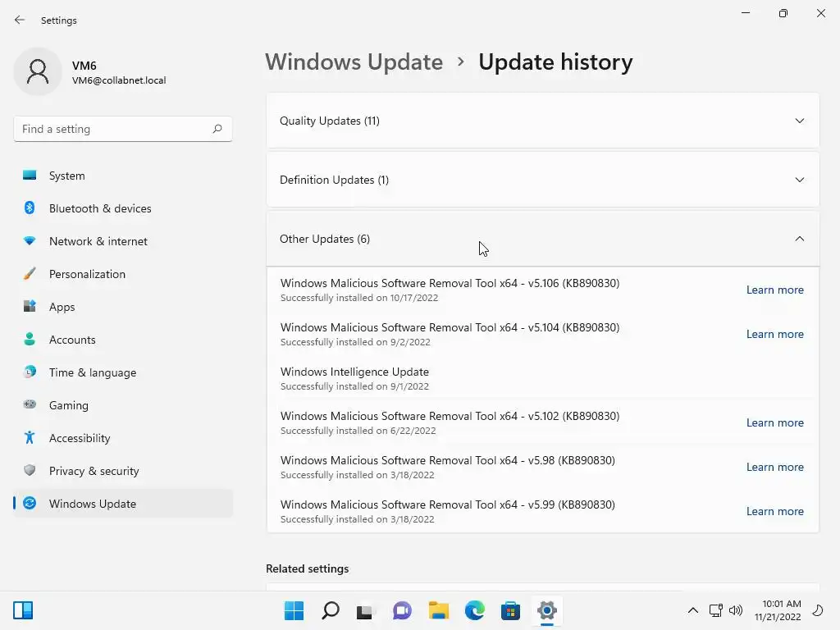Open File Explorer from taskbar

[x=438, y=610]
